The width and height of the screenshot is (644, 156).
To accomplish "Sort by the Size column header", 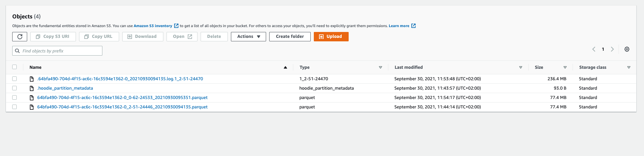I will (x=539, y=67).
